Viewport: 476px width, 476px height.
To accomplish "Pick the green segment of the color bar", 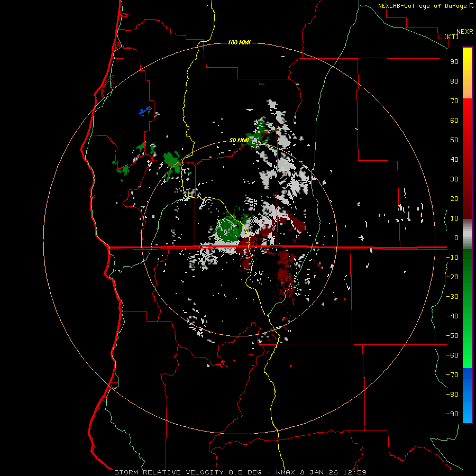I will point(467,309).
